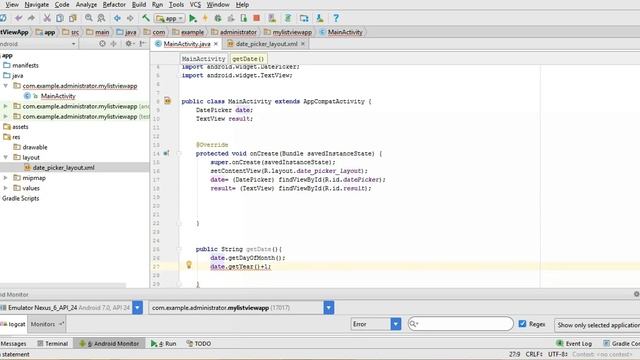Expand the androidTest package node
Screen dimensions: 640x360
click(x=6, y=106)
